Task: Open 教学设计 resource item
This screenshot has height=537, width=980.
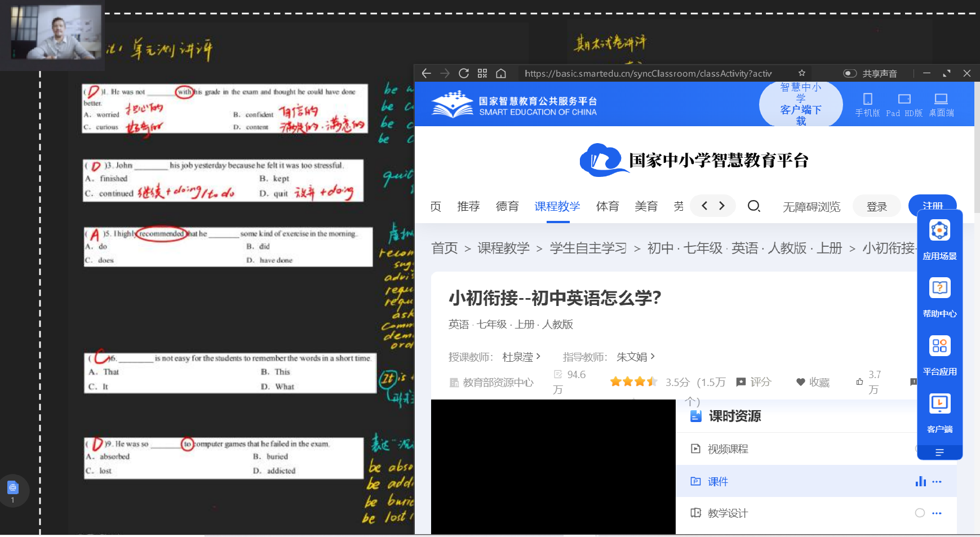Action: pyautogui.click(x=727, y=513)
